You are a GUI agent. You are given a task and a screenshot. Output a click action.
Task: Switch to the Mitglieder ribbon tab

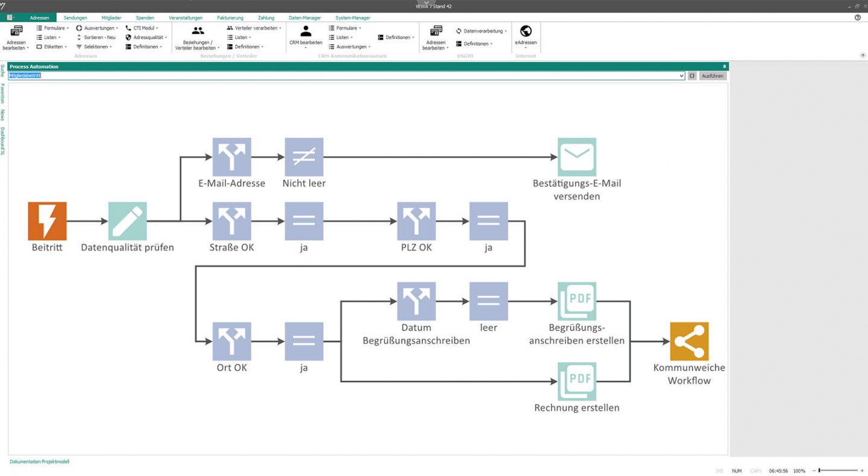pos(112,18)
